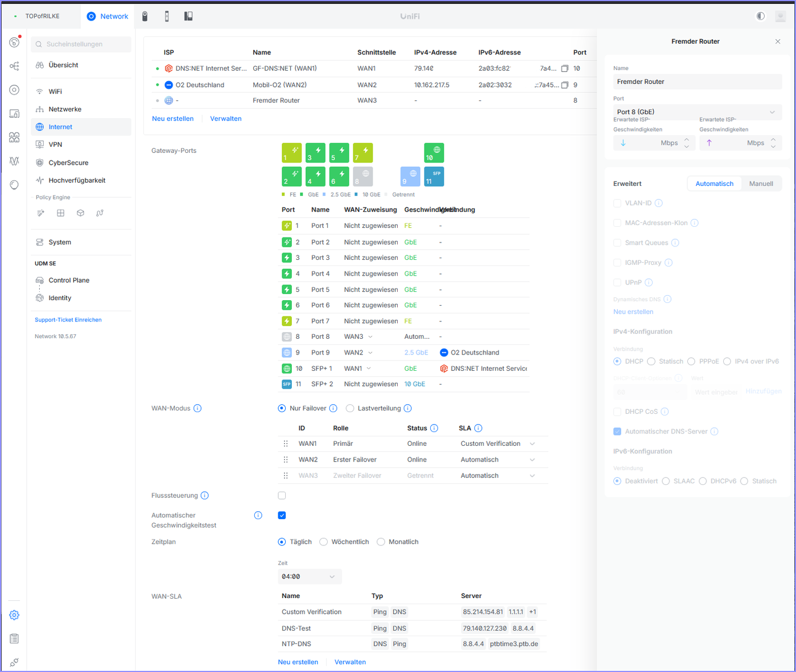Image resolution: width=796 pixels, height=672 pixels.
Task: Click gateway port 9 globe tile
Action: [x=411, y=176]
